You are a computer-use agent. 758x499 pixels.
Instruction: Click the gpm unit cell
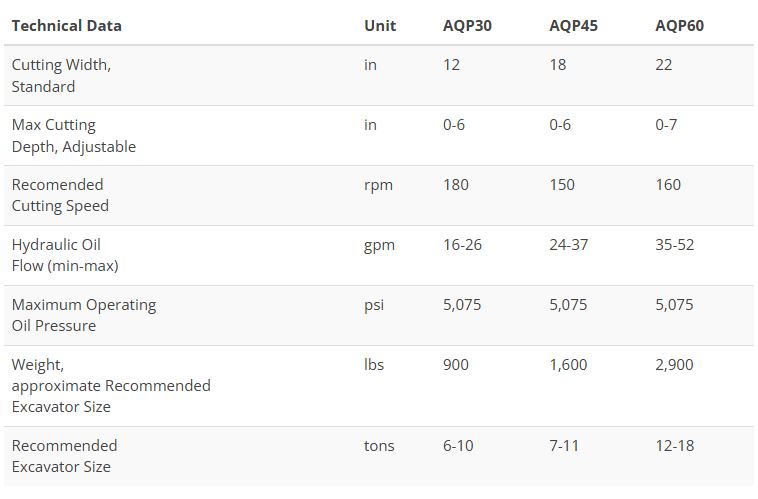tap(379, 245)
